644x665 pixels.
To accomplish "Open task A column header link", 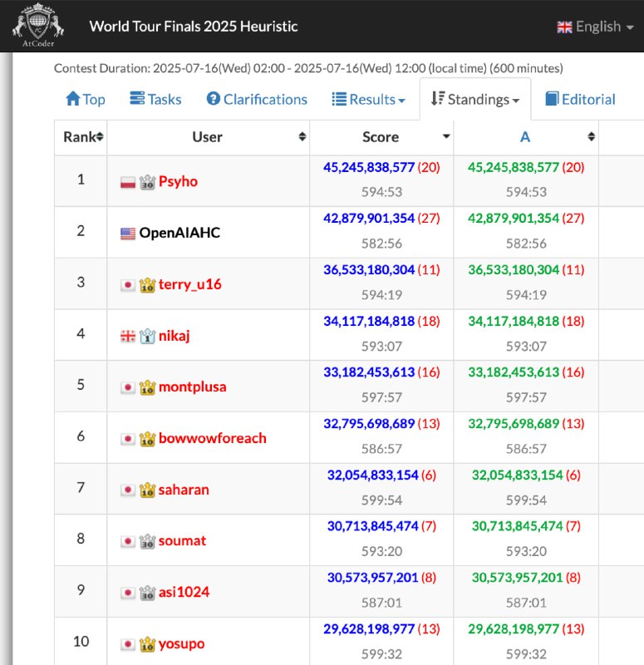I will click(525, 137).
